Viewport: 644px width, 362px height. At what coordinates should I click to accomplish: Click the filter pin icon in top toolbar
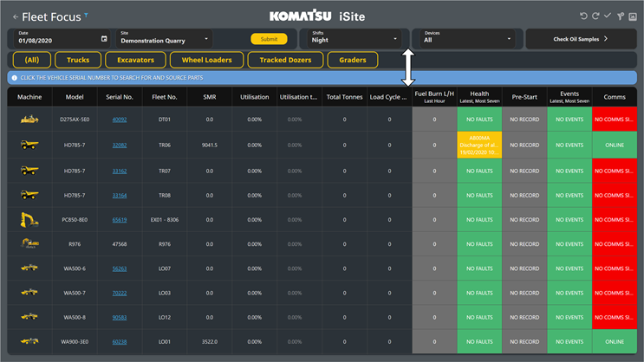click(621, 16)
